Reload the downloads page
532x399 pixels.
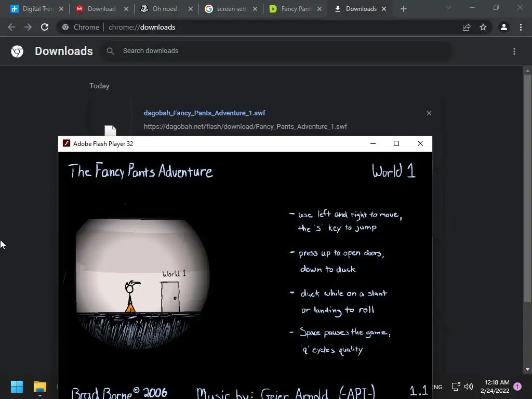pyautogui.click(x=45, y=27)
